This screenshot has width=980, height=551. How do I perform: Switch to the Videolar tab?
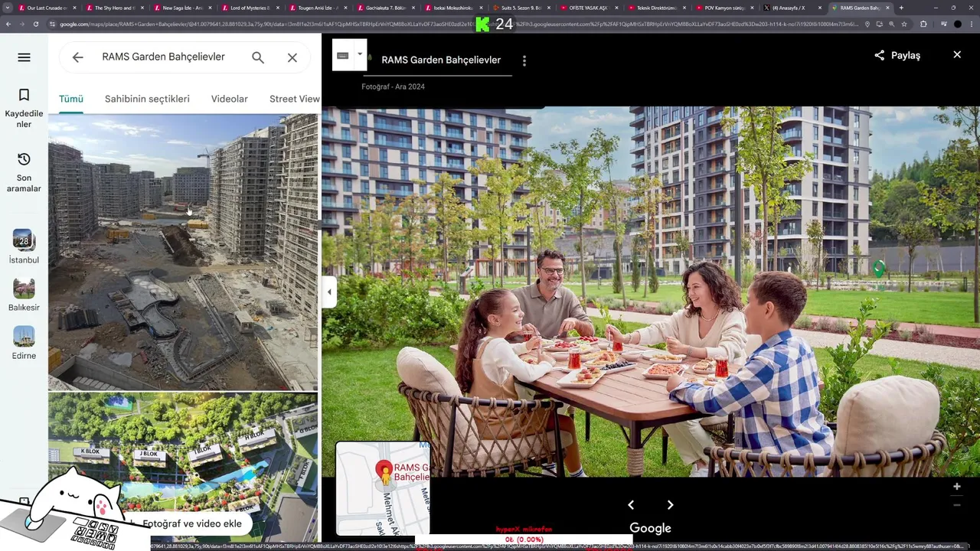click(x=230, y=99)
